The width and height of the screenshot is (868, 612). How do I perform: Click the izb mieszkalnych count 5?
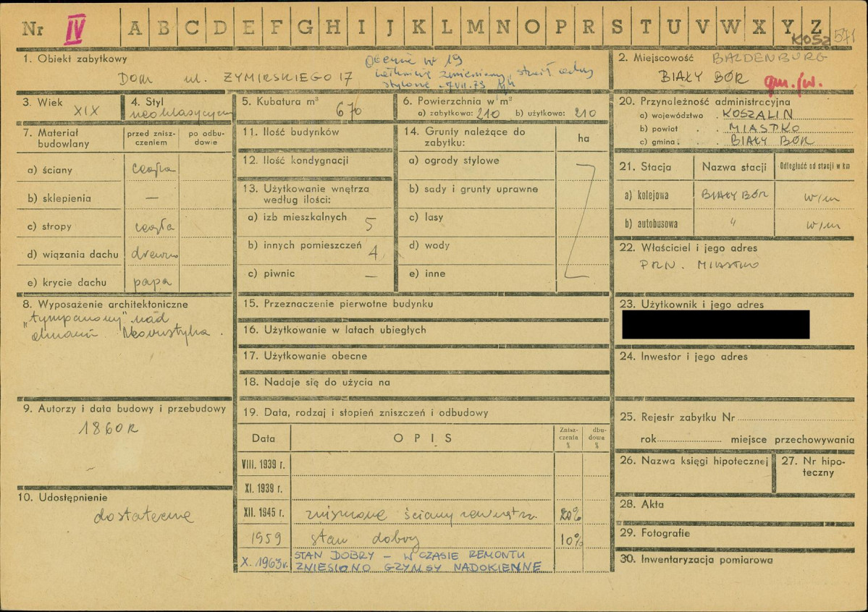(371, 224)
